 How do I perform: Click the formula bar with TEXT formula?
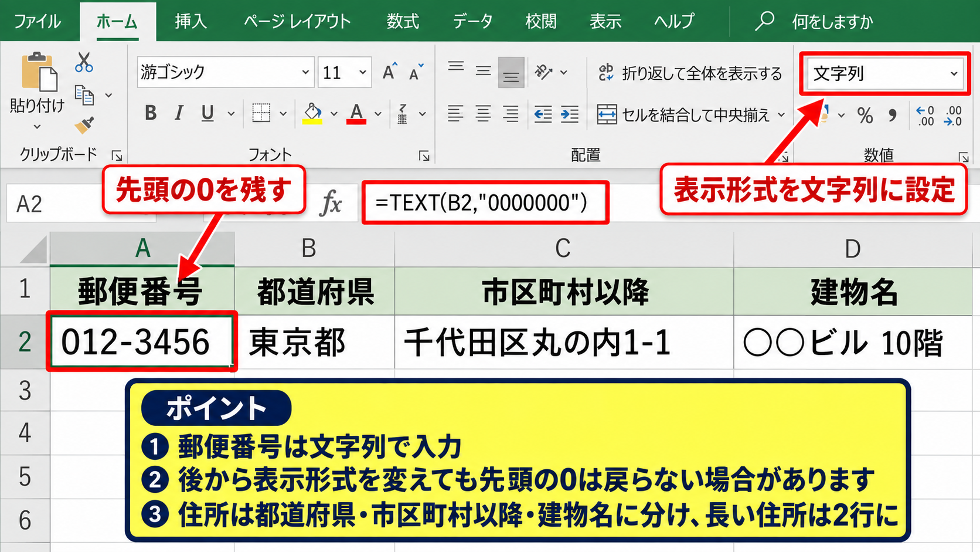tap(485, 203)
